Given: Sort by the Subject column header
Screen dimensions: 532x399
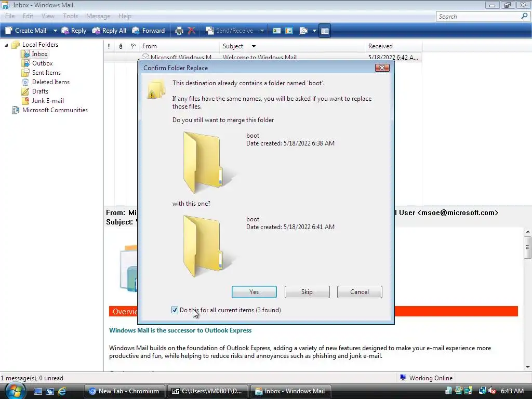Looking at the screenshot, I should pyautogui.click(x=292, y=46).
